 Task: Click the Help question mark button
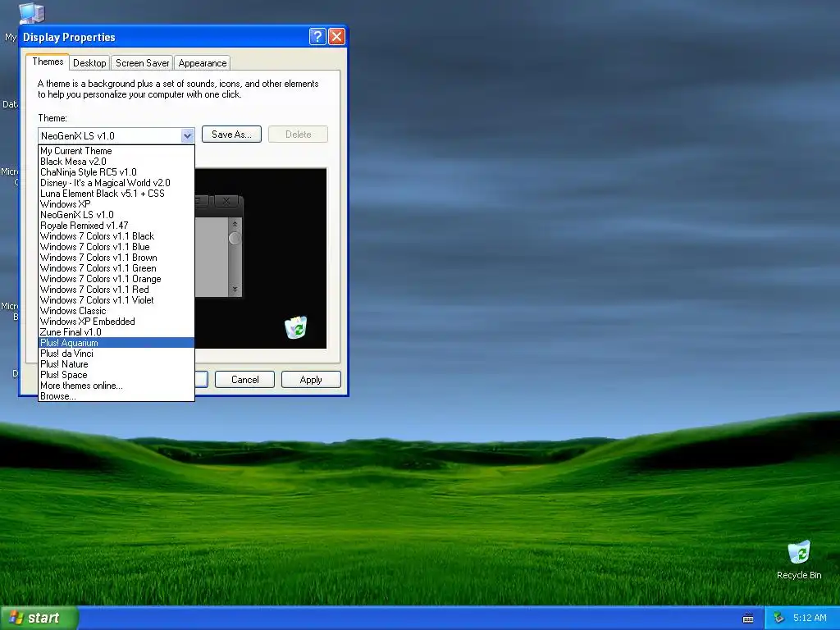click(317, 36)
